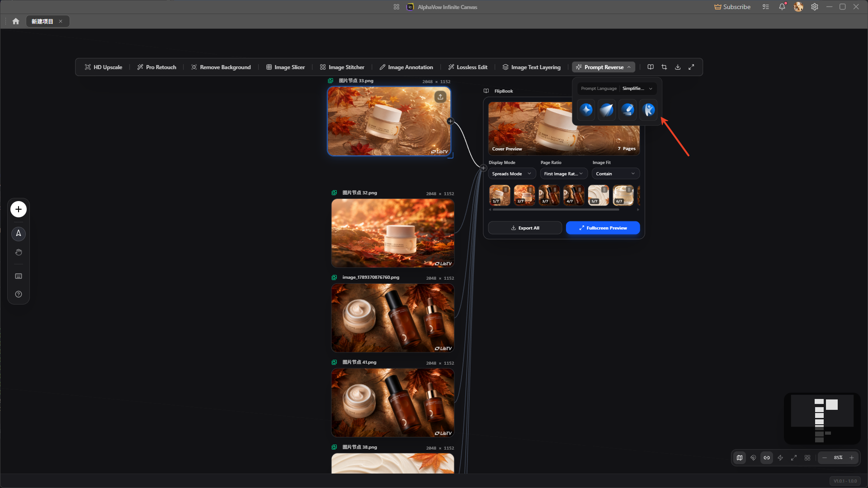Click the zoom out minus button
This screenshot has height=488, width=868.
pos(825,458)
